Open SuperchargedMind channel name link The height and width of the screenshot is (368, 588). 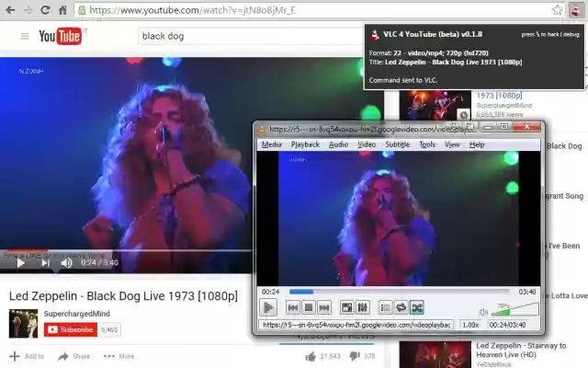tap(77, 314)
